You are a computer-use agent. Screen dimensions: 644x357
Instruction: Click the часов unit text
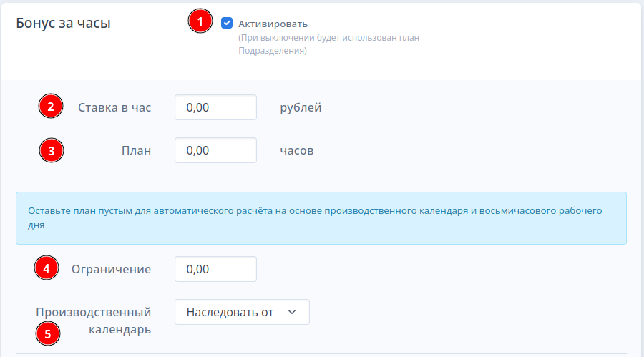pyautogui.click(x=297, y=150)
